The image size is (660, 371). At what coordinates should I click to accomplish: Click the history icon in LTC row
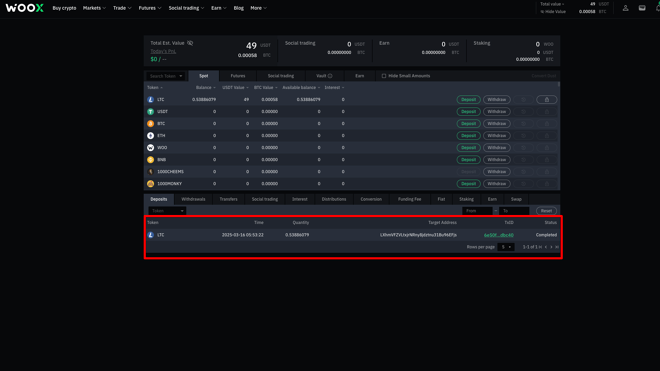click(x=523, y=100)
